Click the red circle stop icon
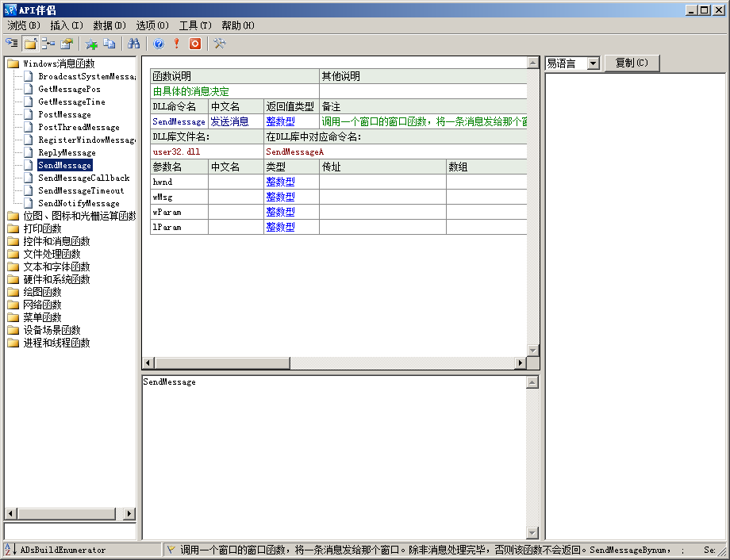 (195, 44)
